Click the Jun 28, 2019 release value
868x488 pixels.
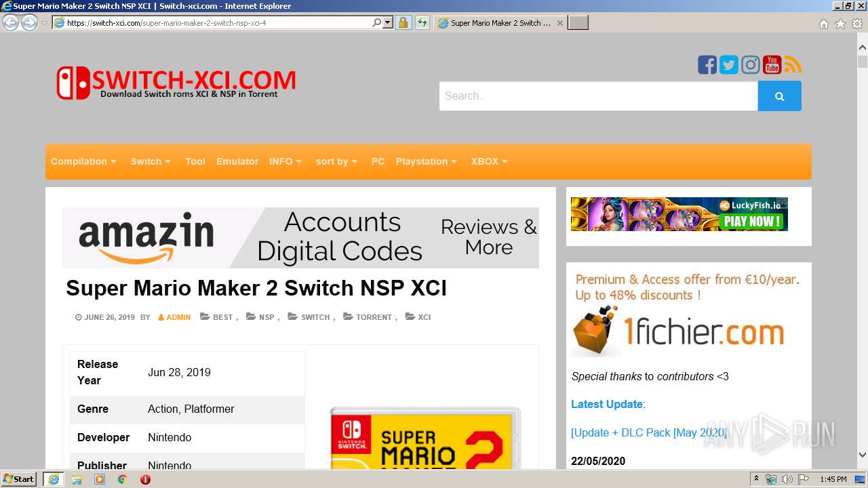[179, 372]
